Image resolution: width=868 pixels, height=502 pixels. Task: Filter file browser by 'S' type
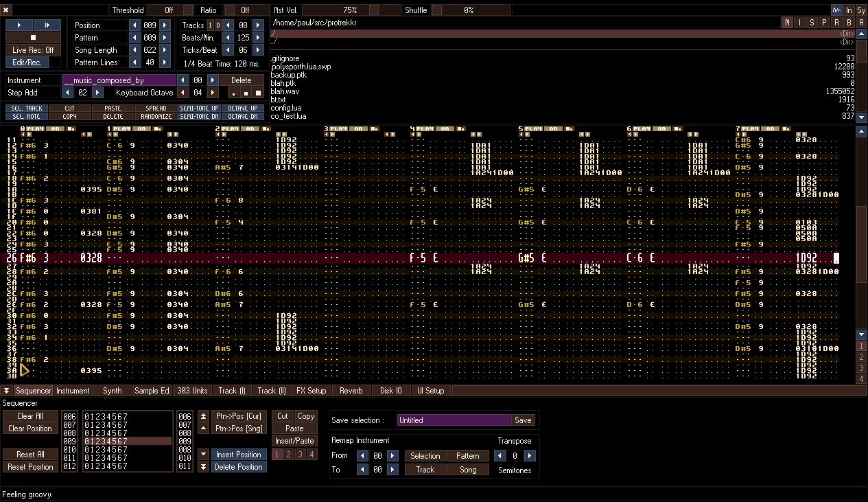click(812, 23)
